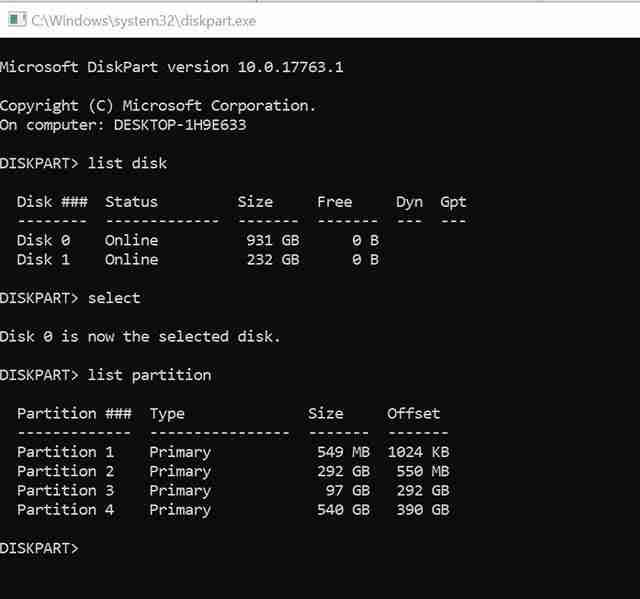Click the '931 GB' disk size
The width and height of the screenshot is (640, 599).
point(273,240)
